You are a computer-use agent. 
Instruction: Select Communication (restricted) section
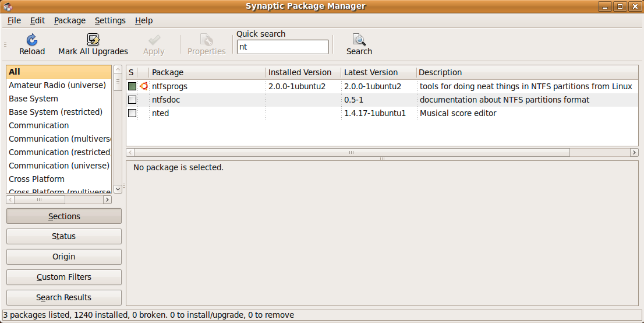[x=59, y=152]
